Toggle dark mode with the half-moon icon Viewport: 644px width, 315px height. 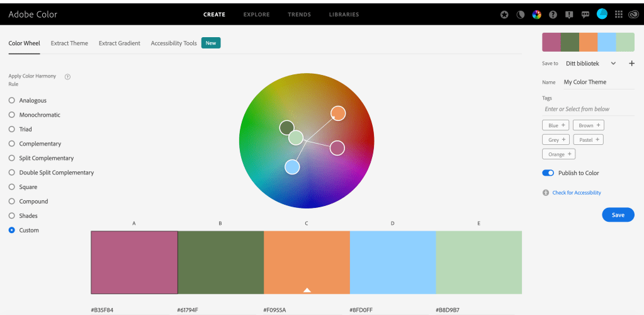(521, 14)
